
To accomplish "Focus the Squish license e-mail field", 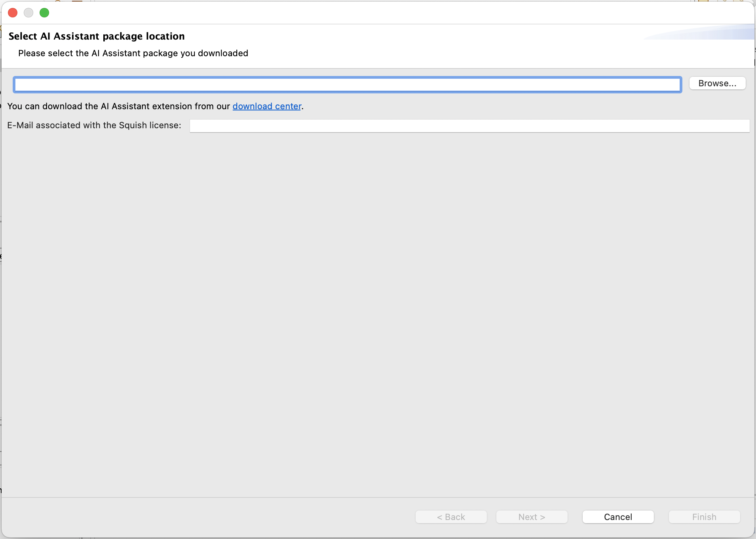I will pyautogui.click(x=469, y=126).
